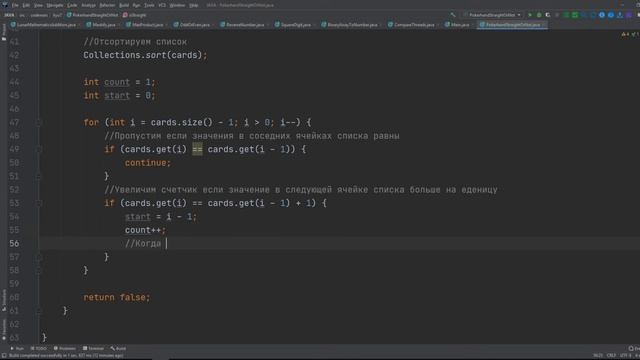
Task: Collapse the if block fold marker on line 49
Action: [39, 149]
